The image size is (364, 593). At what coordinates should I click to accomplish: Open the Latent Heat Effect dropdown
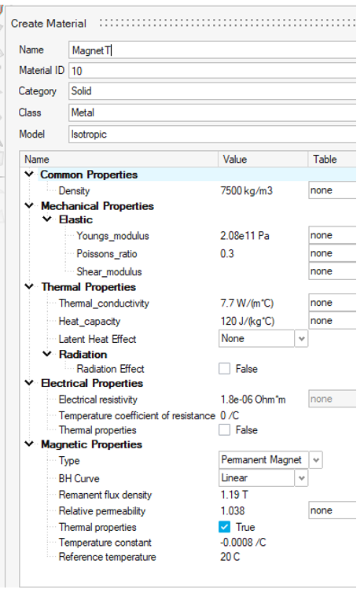[301, 338]
